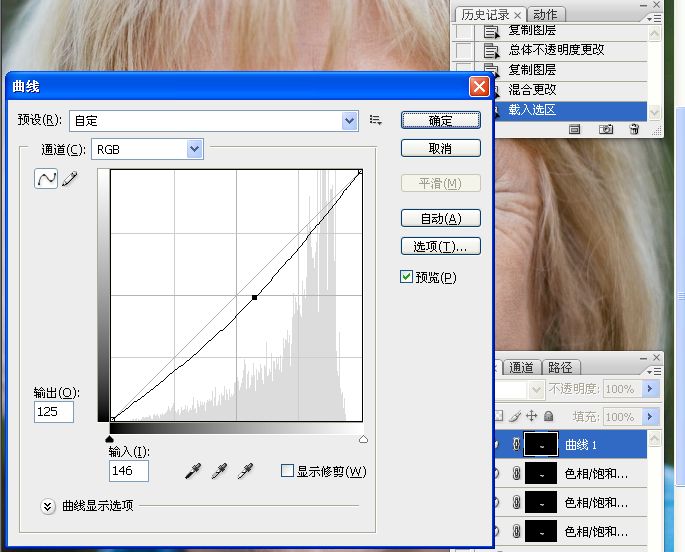Open the fill 100% slider arrow
685x552 pixels.
[x=650, y=417]
